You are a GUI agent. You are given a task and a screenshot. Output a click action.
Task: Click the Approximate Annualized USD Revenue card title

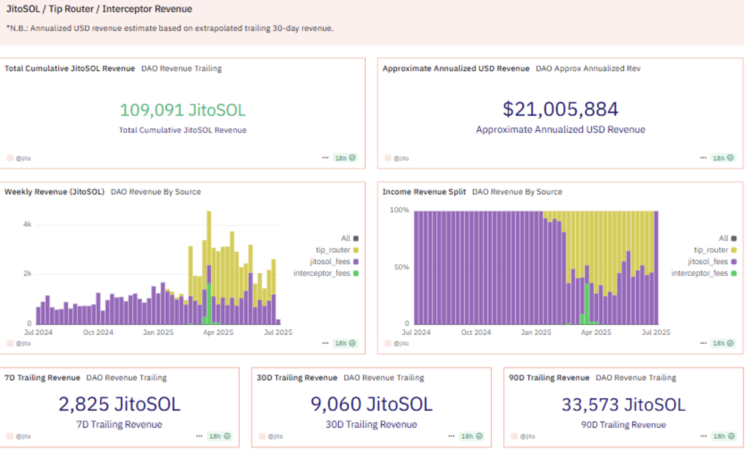coord(456,68)
